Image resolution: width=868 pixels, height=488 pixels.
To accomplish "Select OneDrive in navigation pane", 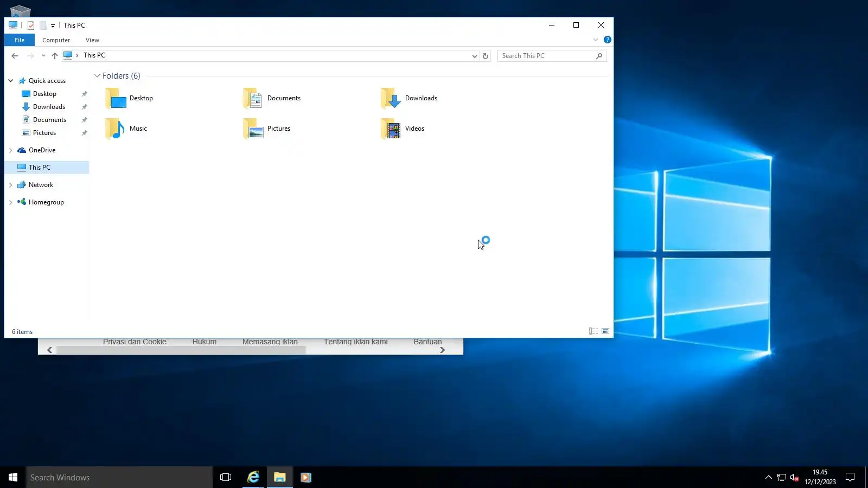I will [x=42, y=150].
